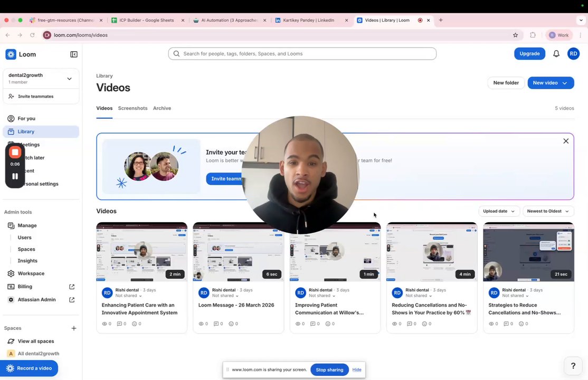The width and height of the screenshot is (588, 380).
Task: Click the site info icon in address bar
Action: (47, 35)
